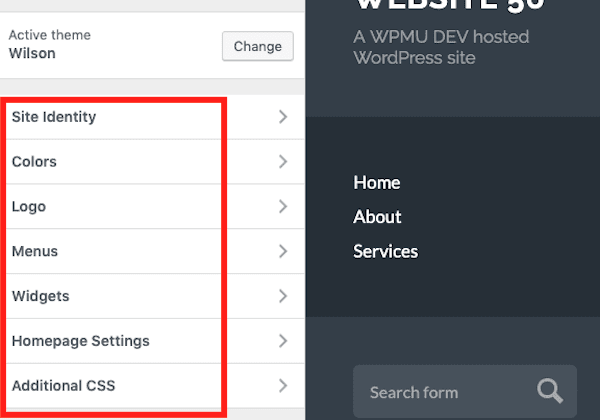Expand Colors using its chevron arrow
The image size is (600, 420).
tap(283, 162)
